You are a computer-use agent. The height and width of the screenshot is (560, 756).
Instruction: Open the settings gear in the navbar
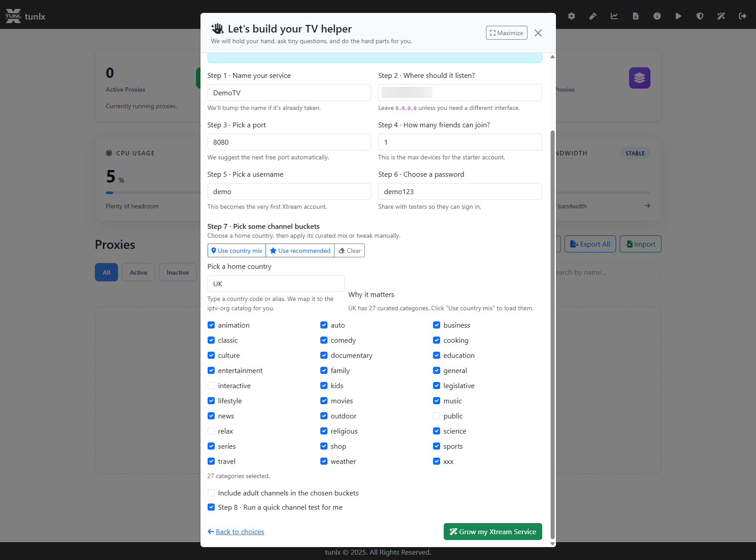571,16
